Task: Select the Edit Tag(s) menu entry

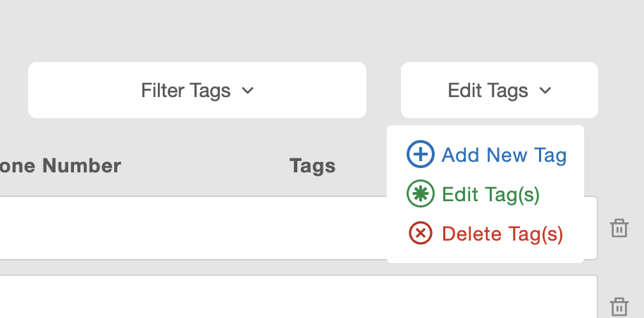Action: (x=490, y=195)
